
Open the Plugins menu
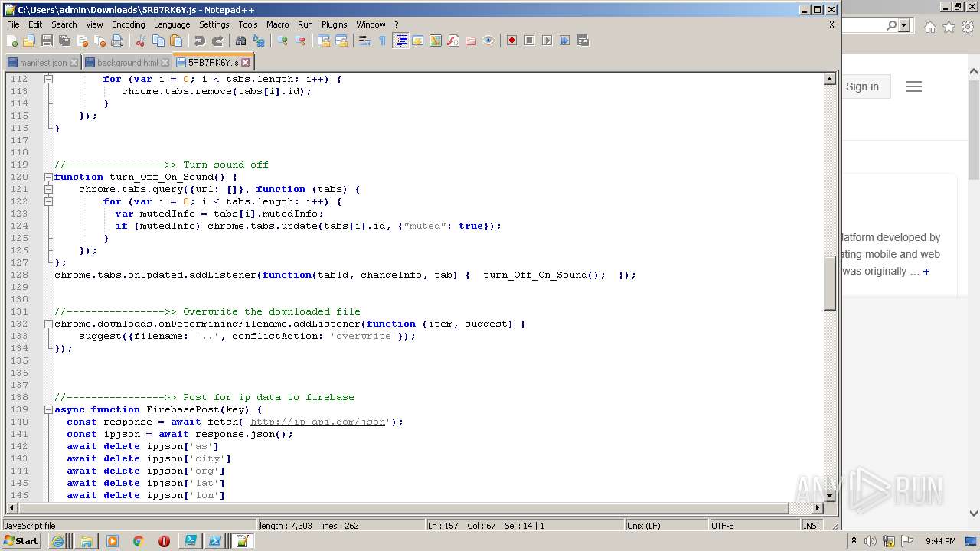tap(334, 24)
